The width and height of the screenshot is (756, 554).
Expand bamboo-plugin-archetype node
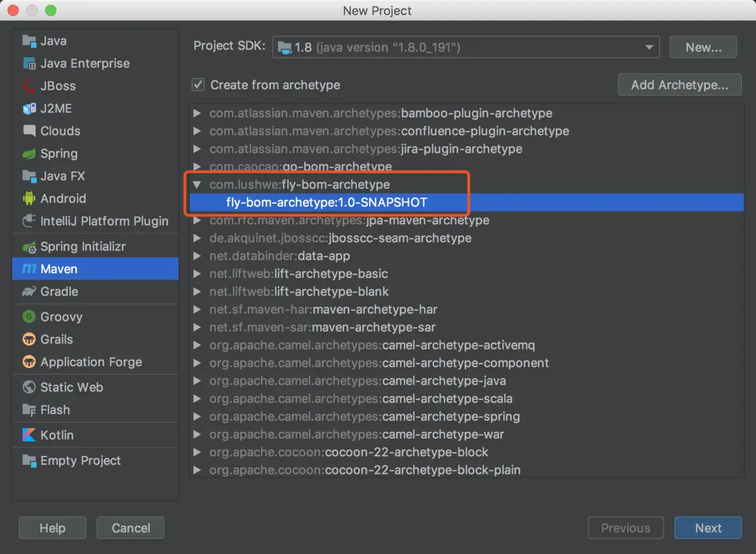(197, 113)
